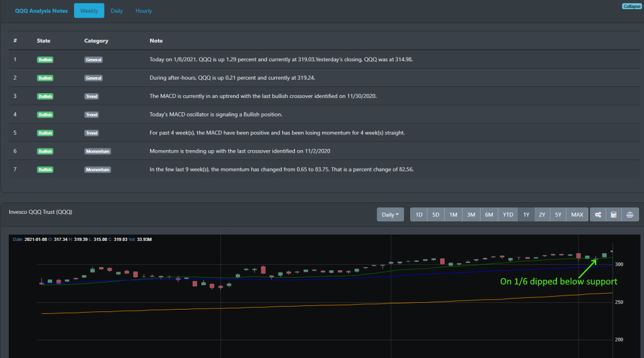The height and width of the screenshot is (358, 644).
Task: Click the Bullish badge in row 2
Action: coord(45,78)
